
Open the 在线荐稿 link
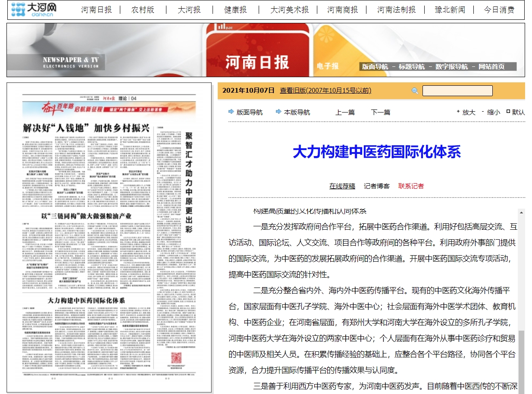point(342,186)
